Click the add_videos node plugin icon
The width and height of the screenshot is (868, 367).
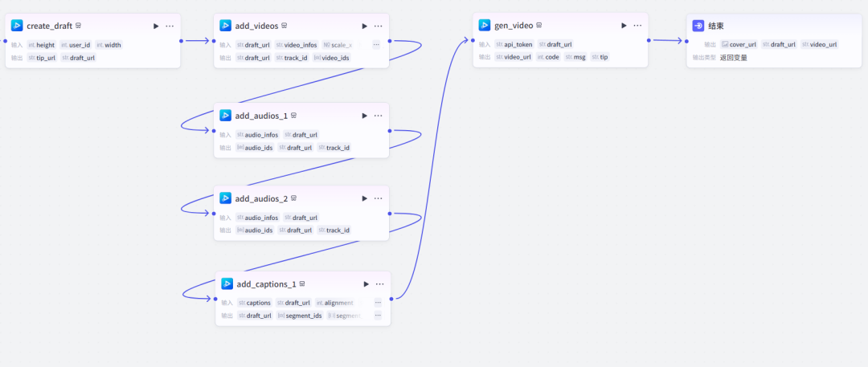pyautogui.click(x=225, y=26)
